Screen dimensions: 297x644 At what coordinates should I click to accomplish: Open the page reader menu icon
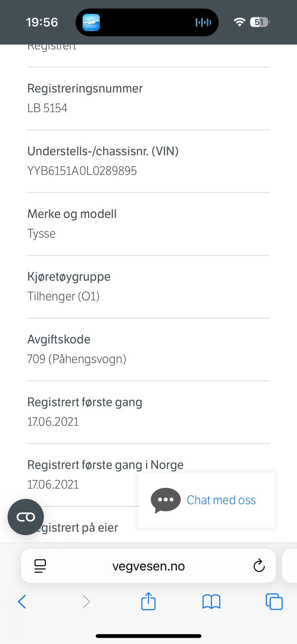[x=40, y=566]
